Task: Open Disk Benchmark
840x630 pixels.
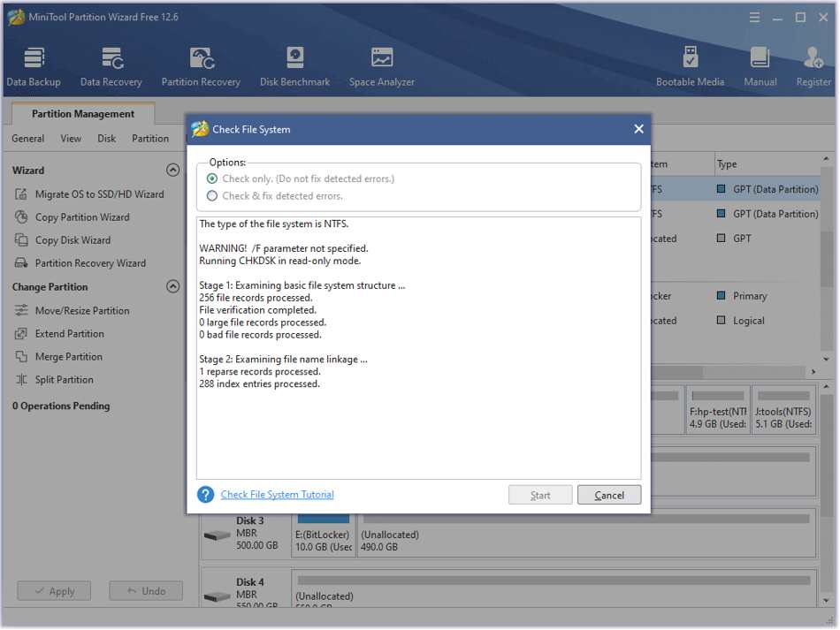Action: (x=294, y=67)
